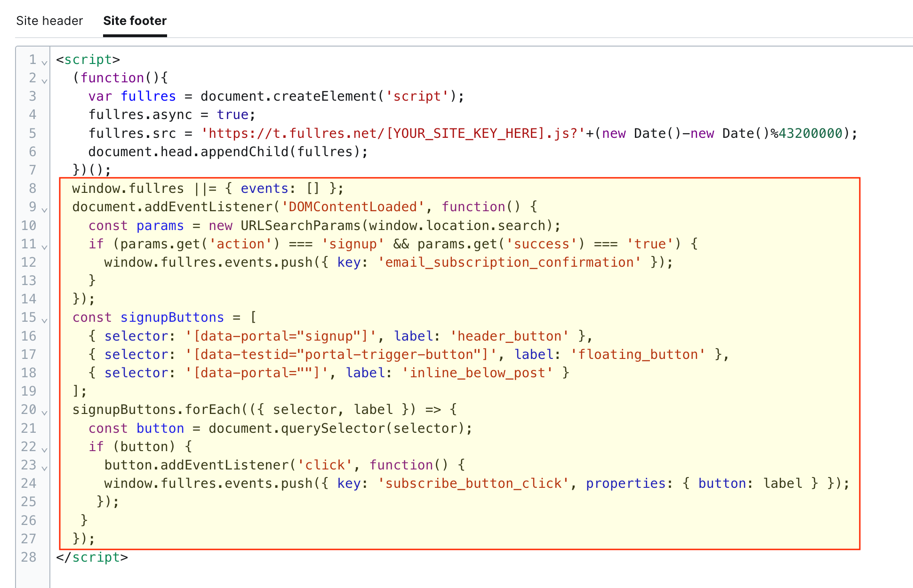Click line number 28 in the gutter
Viewport: 913px width, 588px height.
(29, 557)
